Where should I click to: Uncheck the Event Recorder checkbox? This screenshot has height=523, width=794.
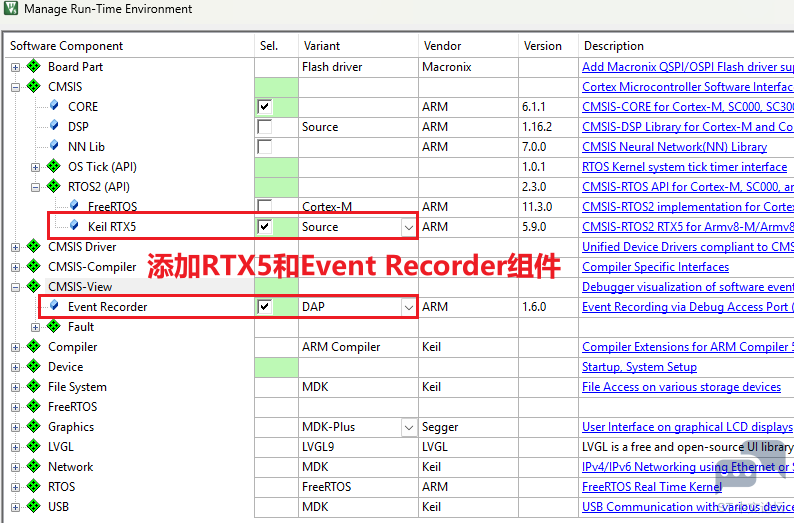264,307
